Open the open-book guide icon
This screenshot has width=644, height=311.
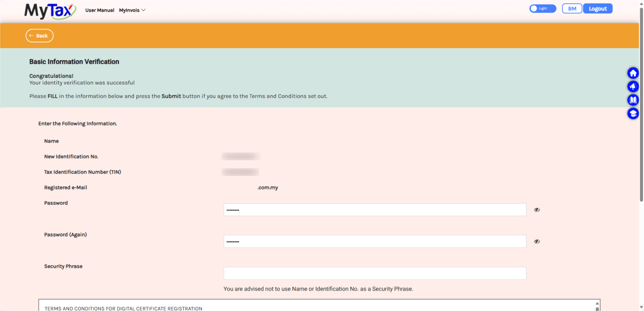633,100
